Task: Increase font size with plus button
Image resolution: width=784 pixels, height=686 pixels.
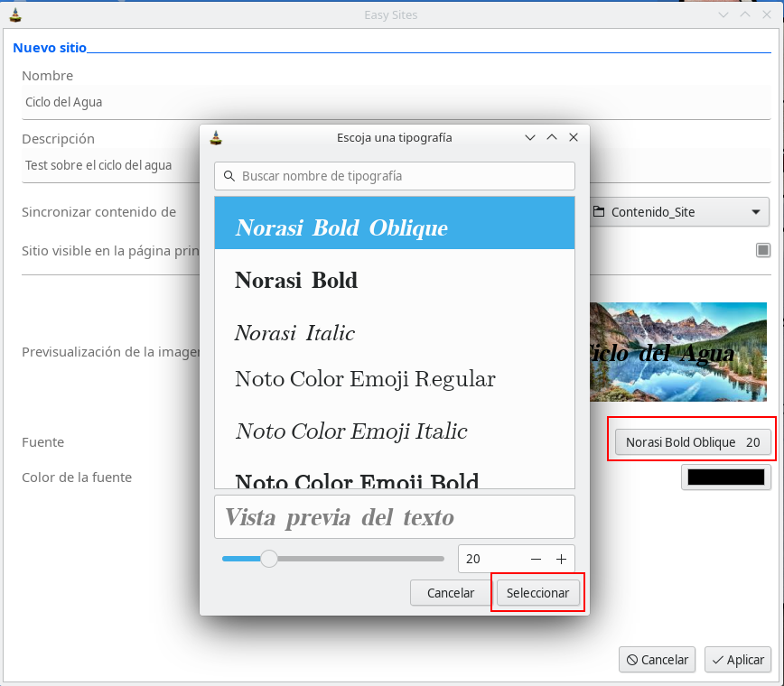Action: click(561, 559)
